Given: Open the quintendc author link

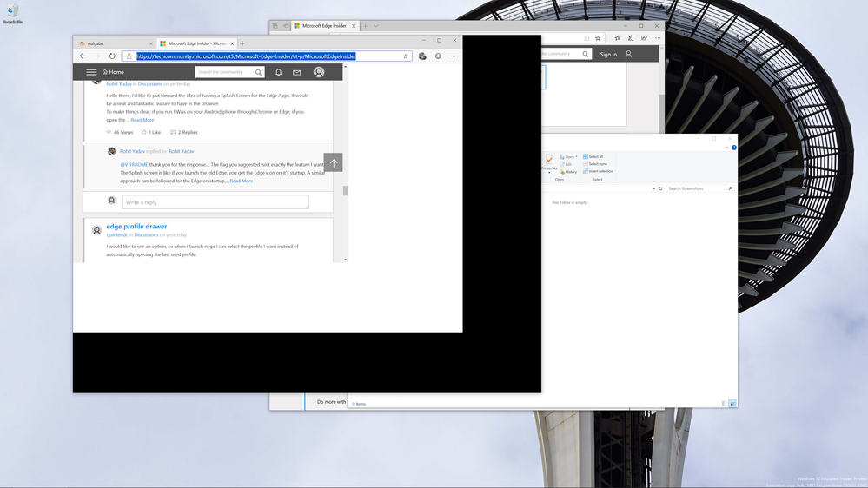Looking at the screenshot, I should click(x=116, y=234).
